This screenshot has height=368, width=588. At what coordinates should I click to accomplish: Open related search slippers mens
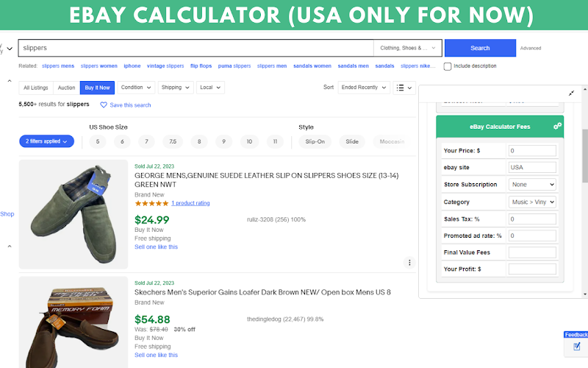click(58, 66)
